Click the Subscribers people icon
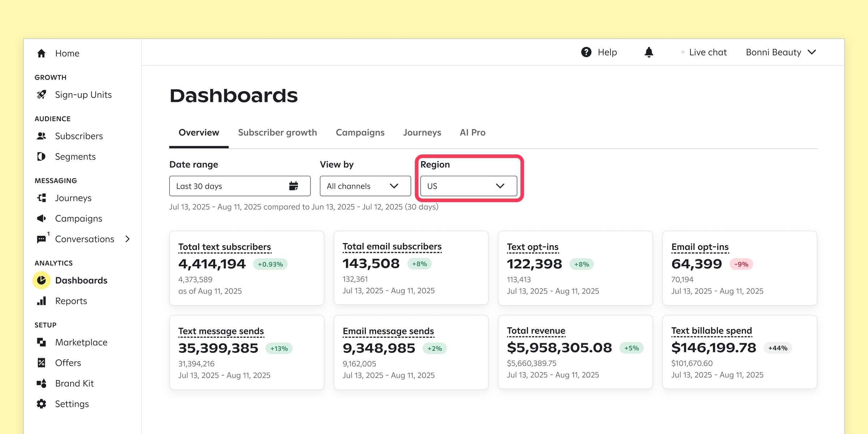The image size is (868, 434). [42, 136]
